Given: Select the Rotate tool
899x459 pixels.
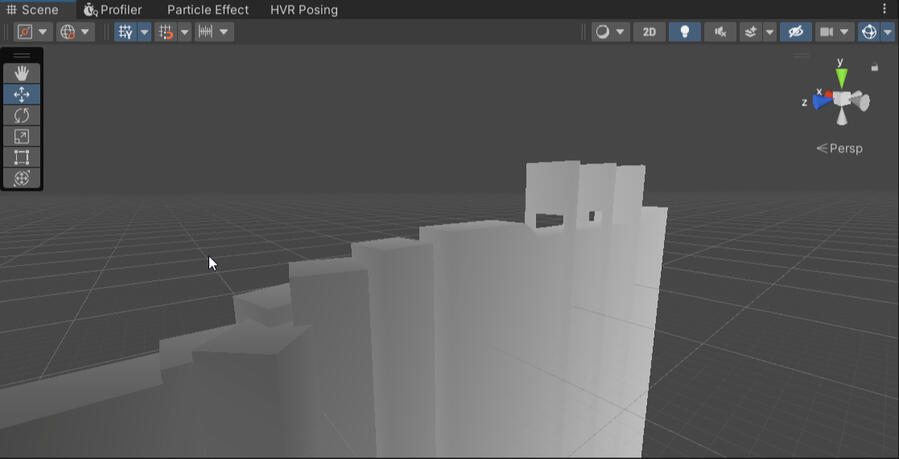Looking at the screenshot, I should pos(22,115).
